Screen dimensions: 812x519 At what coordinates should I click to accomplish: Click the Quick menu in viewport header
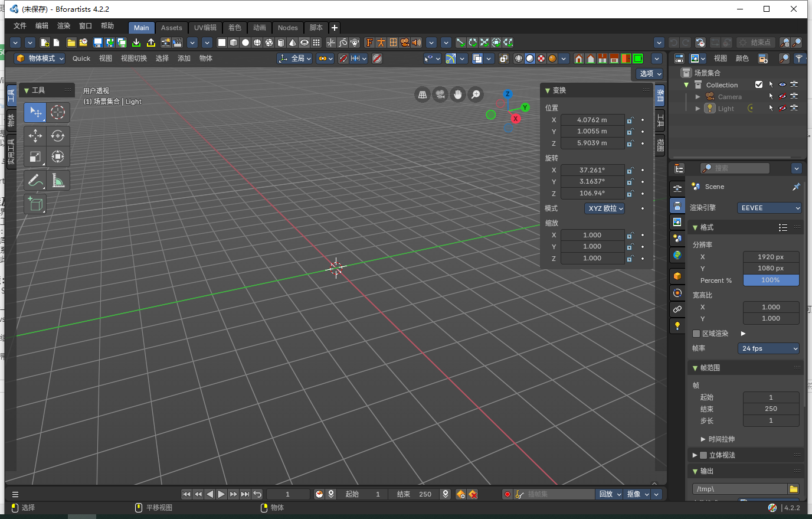coord(81,58)
